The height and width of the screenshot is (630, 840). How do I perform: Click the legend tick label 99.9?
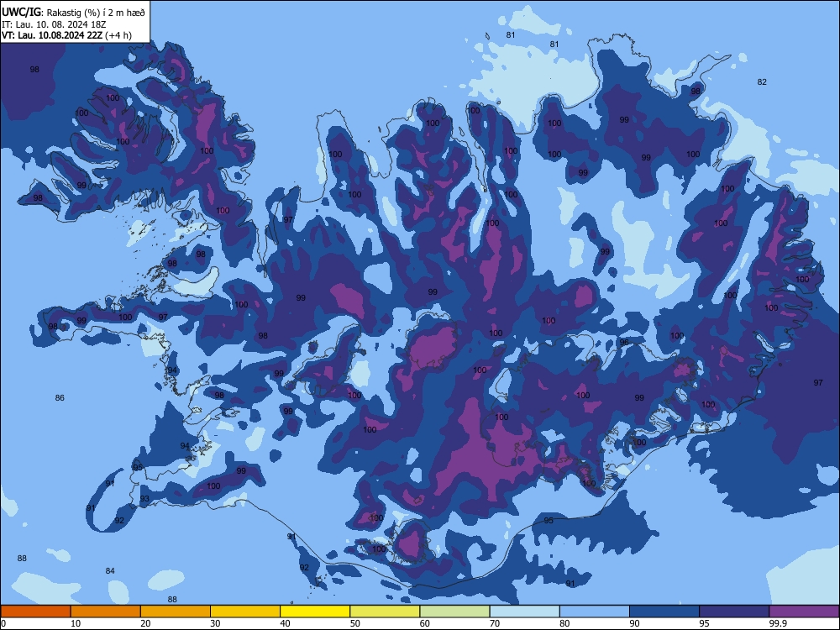pyautogui.click(x=777, y=623)
